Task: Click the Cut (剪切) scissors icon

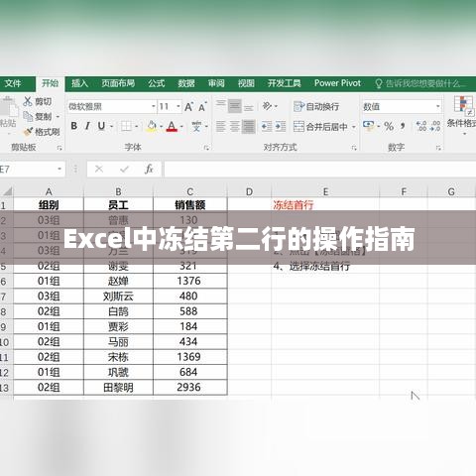Action: point(28,101)
